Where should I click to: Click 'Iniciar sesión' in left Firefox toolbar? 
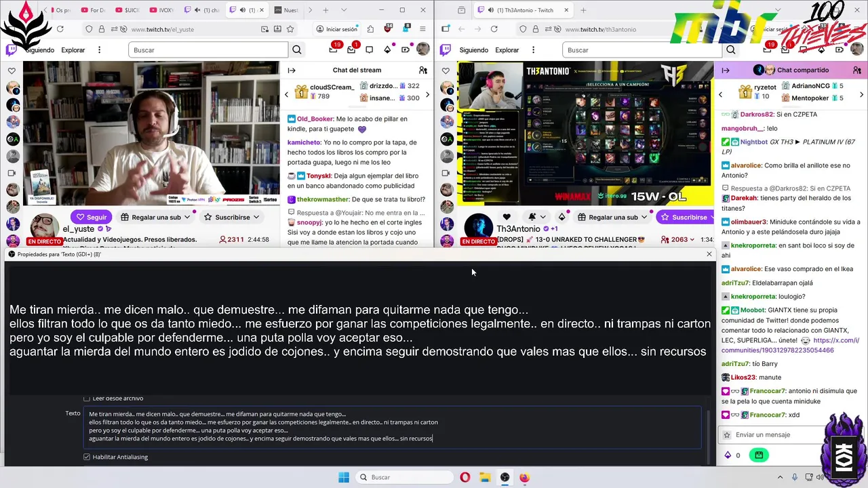[x=336, y=29]
